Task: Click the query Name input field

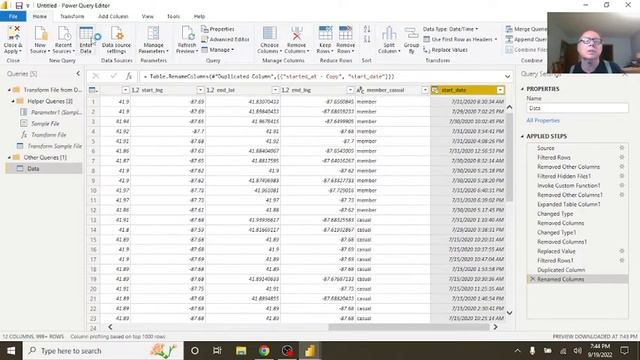Action: tap(577, 108)
